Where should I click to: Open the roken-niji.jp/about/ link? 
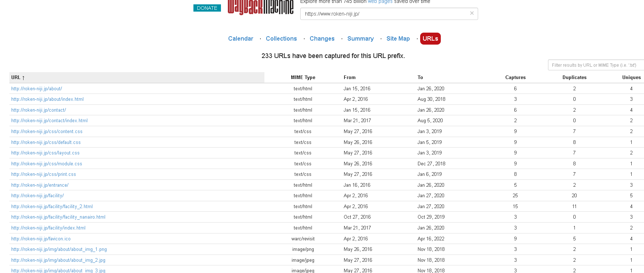37,89
